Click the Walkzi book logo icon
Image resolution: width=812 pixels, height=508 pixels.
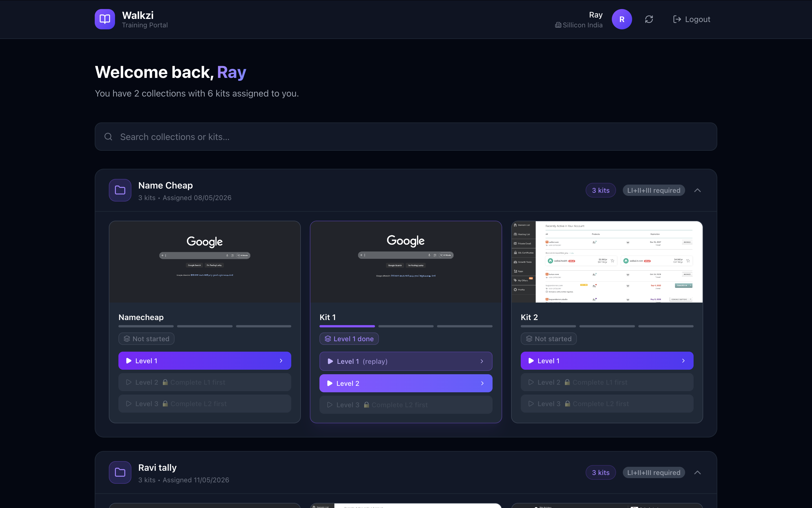[105, 19]
